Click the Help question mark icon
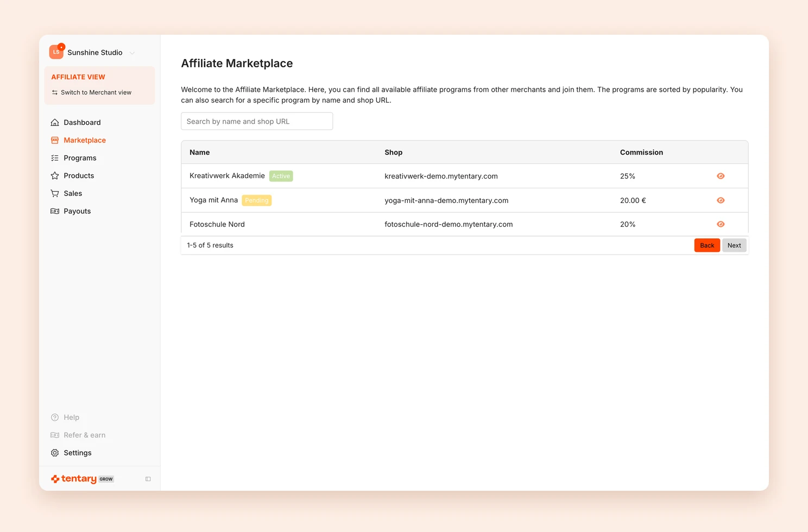The height and width of the screenshot is (532, 808). (55, 417)
